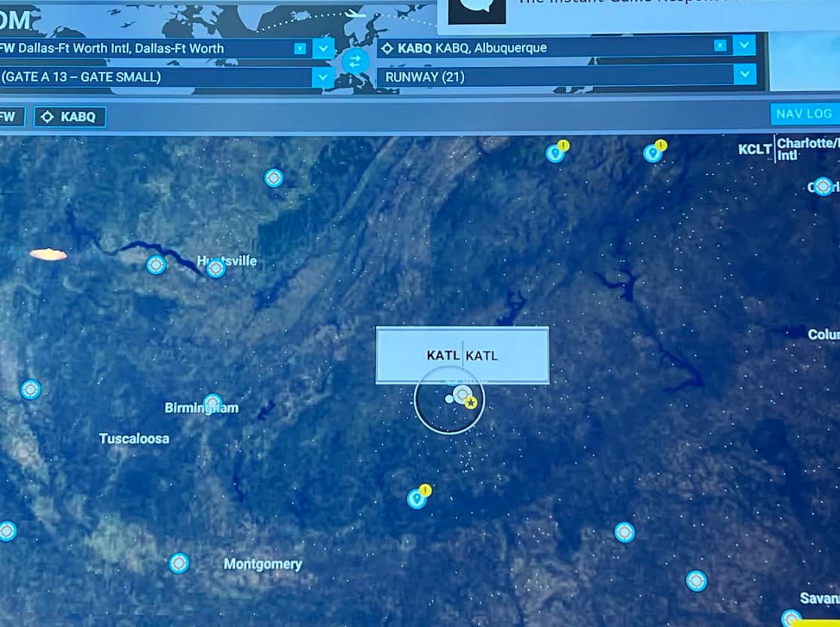Image resolution: width=840 pixels, height=627 pixels.
Task: Click the KATL airport name tooltip
Action: [461, 354]
